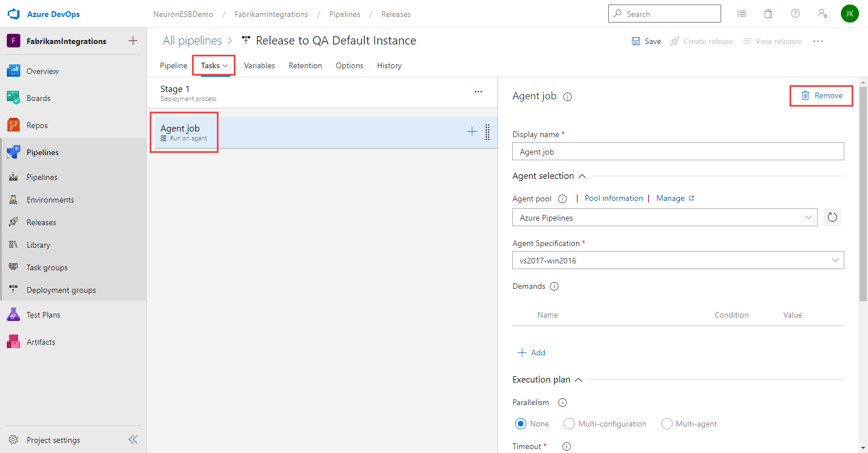Add a task to Agent job
The image size is (868, 453).
(x=472, y=131)
